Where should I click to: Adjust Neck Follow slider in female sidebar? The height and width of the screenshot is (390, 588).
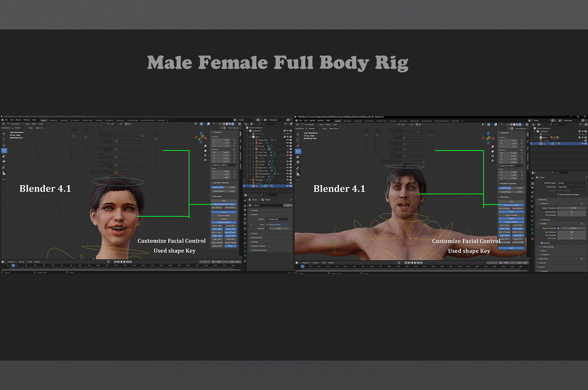pyautogui.click(x=224, y=187)
